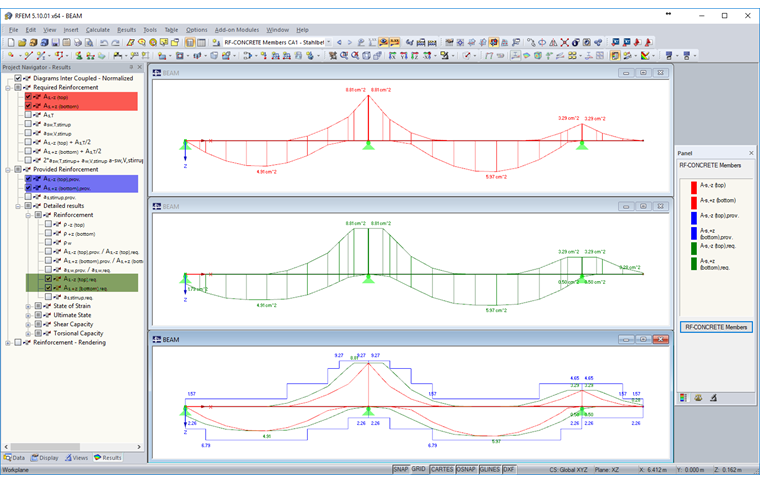Open the RF-CONCRETE Members CA1 dropdown
Screen dimensions: 760x483
329,43
